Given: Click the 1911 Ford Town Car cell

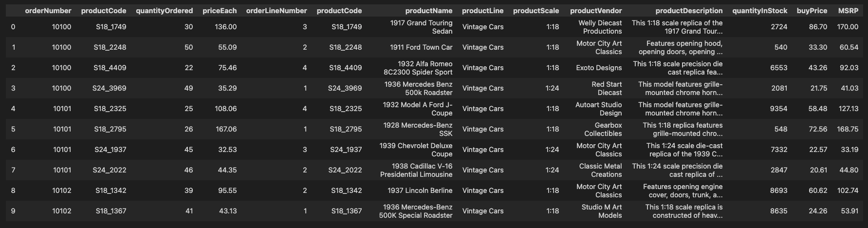Looking at the screenshot, I should (421, 47).
